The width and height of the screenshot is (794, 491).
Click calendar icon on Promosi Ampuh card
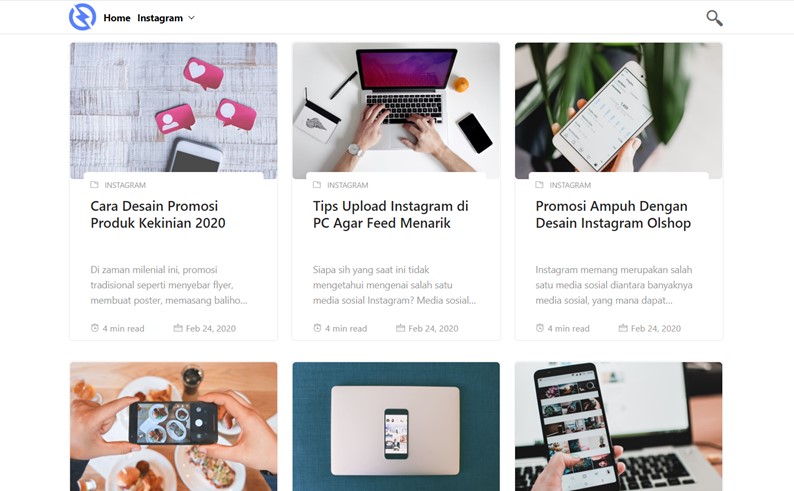623,328
